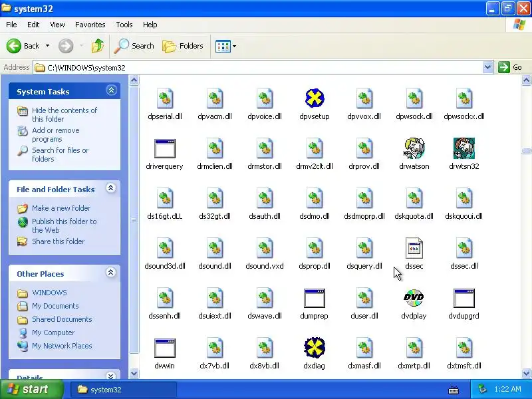Viewport: 532px width, 399px height.
Task: Open the WINDOWS folder link
Action: click(49, 293)
